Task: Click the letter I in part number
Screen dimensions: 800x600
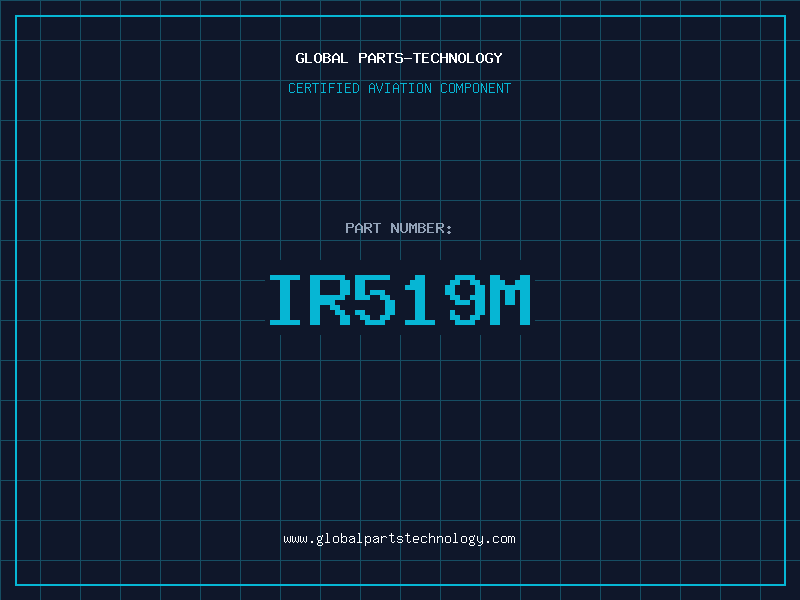Action: [287, 300]
